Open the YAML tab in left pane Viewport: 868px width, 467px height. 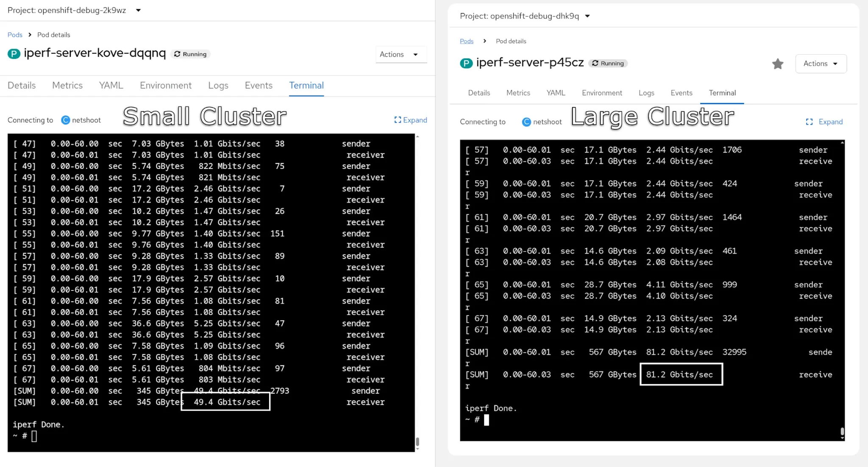111,86
